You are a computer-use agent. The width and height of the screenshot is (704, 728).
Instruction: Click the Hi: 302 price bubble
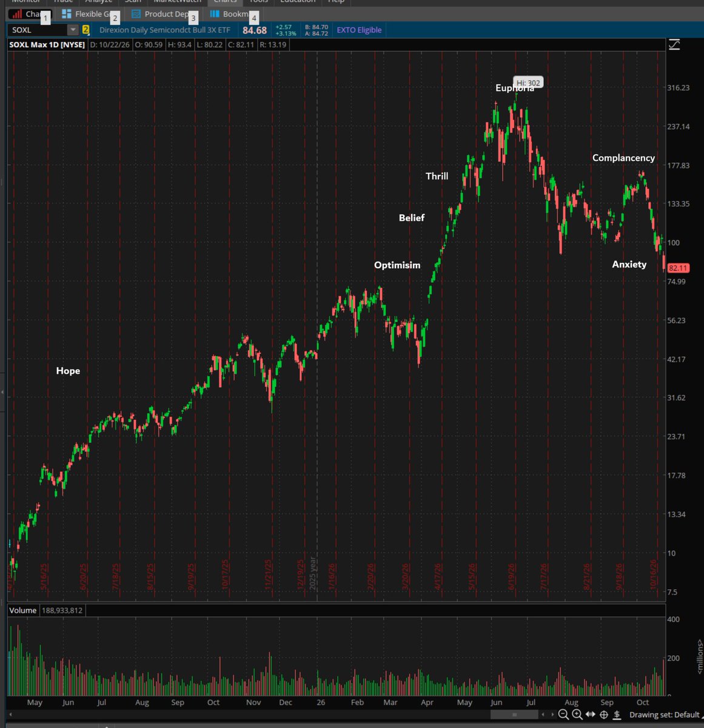pyautogui.click(x=528, y=83)
